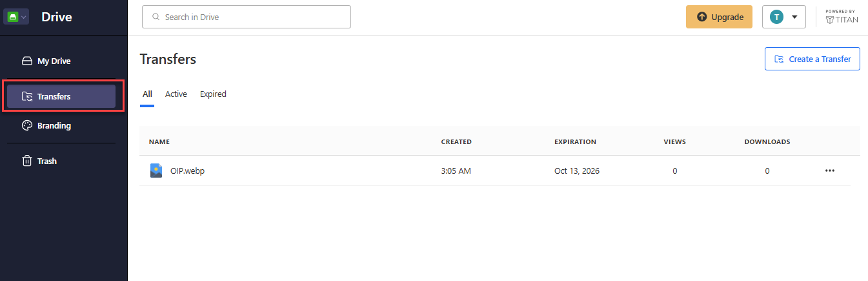Click the Oct 13, 2026 expiration date
The image size is (868, 281).
coord(578,171)
